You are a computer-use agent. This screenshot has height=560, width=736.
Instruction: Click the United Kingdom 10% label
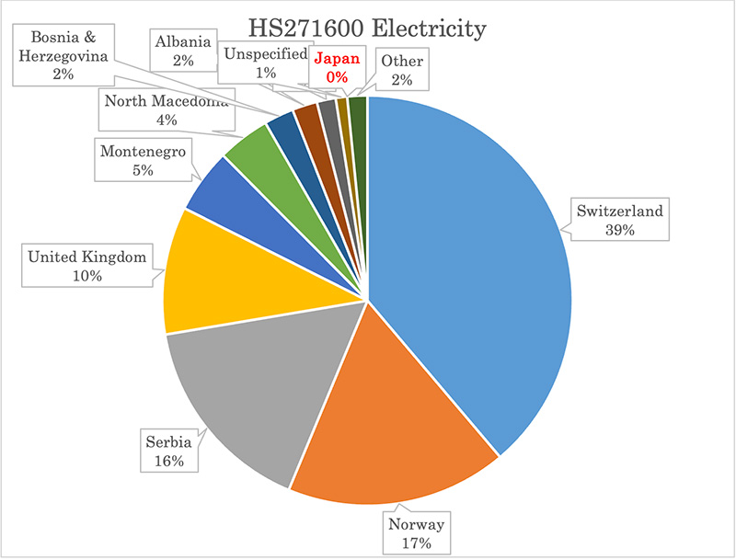click(x=87, y=266)
